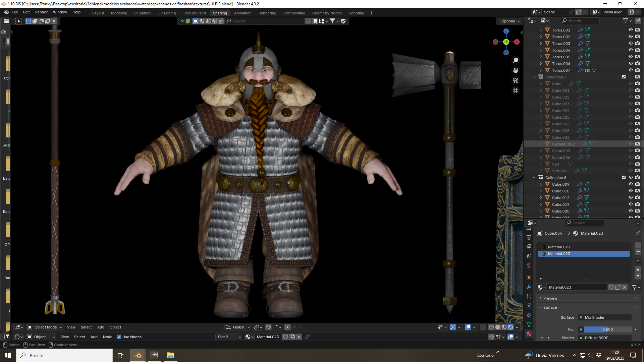
Task: Click the Blender icon in taskbar
Action: [x=138, y=355]
